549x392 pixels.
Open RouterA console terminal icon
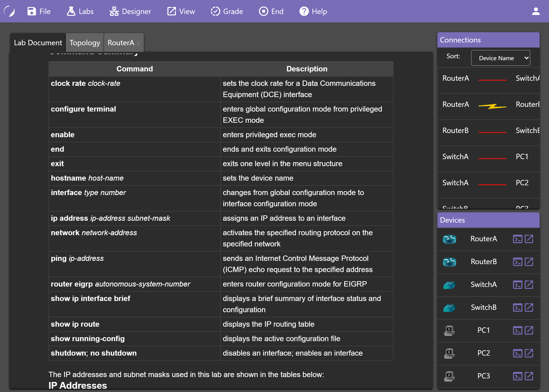[x=517, y=239]
